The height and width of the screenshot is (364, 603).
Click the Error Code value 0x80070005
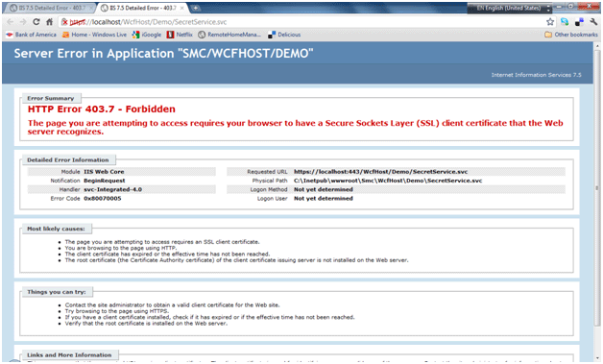pyautogui.click(x=103, y=199)
